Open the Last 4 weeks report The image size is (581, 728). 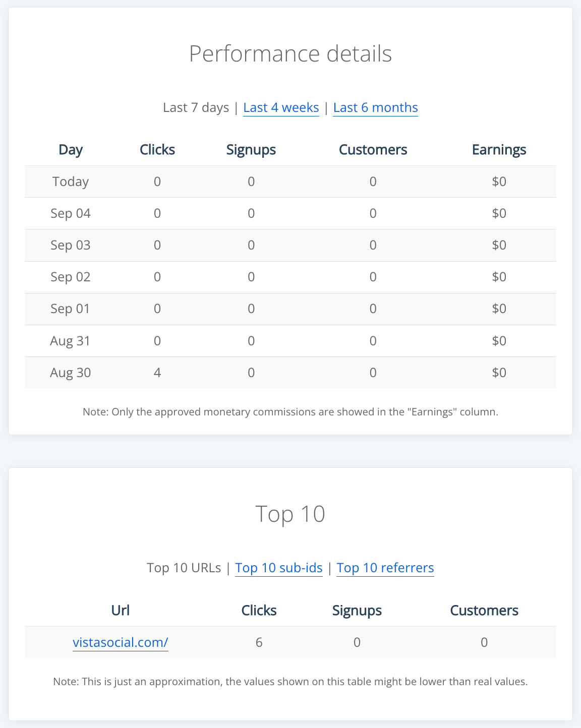(x=281, y=107)
